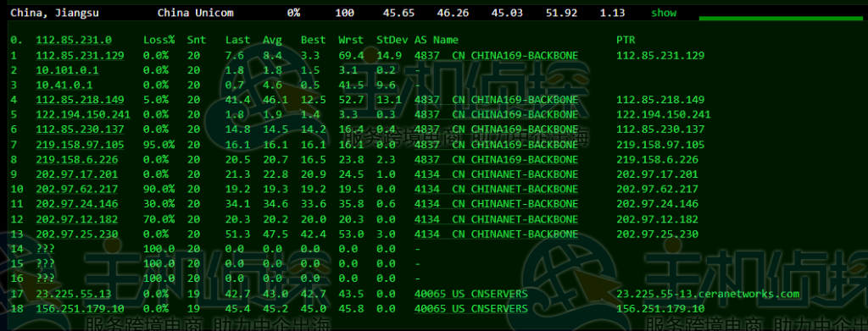Open AS 40065 US CNSERVERS link for hop 17
The image size is (868, 331).
[470, 294]
